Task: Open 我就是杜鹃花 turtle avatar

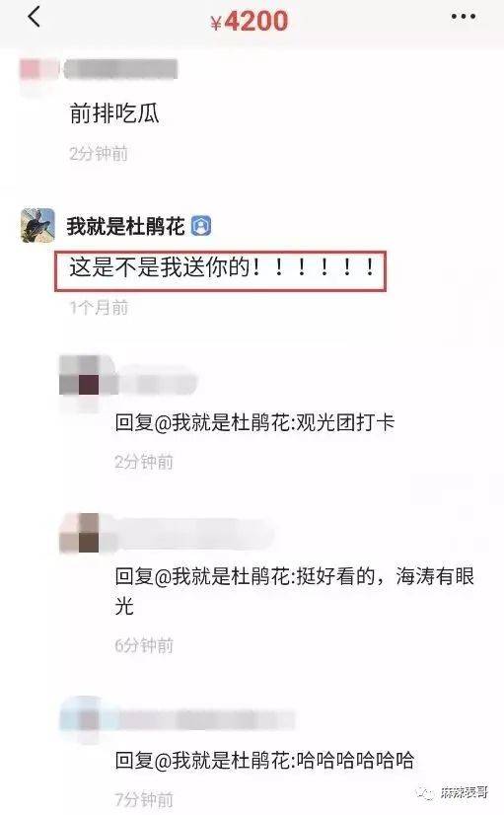Action: point(37,225)
